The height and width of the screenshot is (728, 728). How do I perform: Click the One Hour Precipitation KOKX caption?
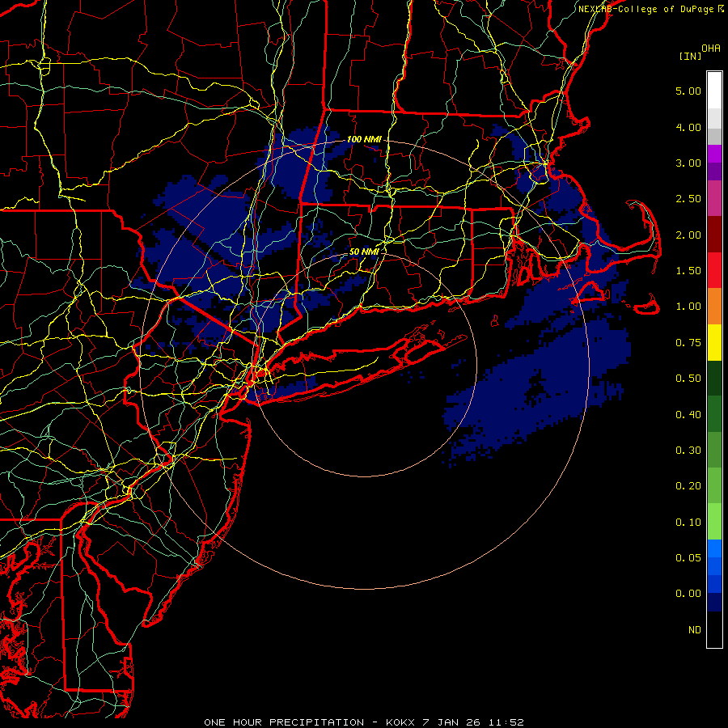tap(364, 722)
